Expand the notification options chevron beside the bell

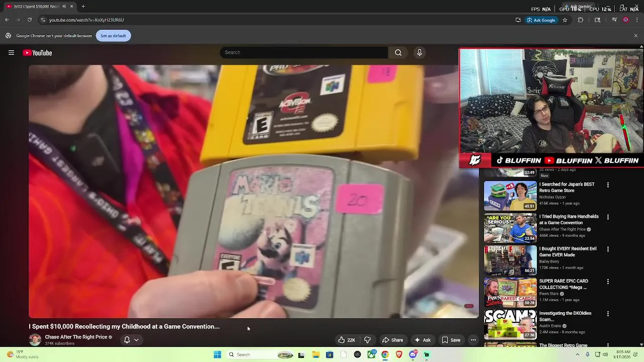click(x=136, y=340)
